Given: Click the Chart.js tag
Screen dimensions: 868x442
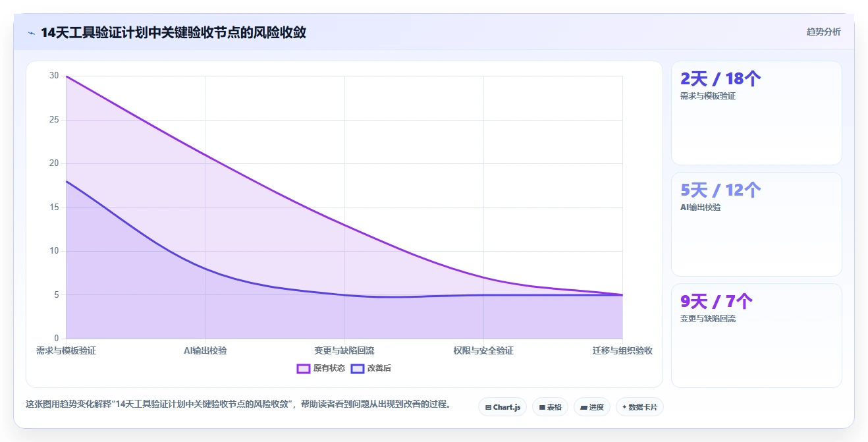Looking at the screenshot, I should coord(502,407).
